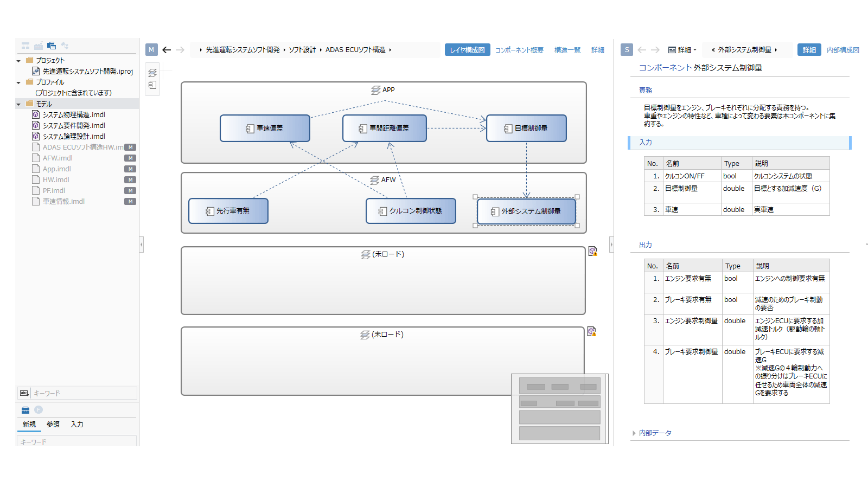Click the コンポーネント概要 link above the diagram
The width and height of the screenshot is (868, 488).
519,49
